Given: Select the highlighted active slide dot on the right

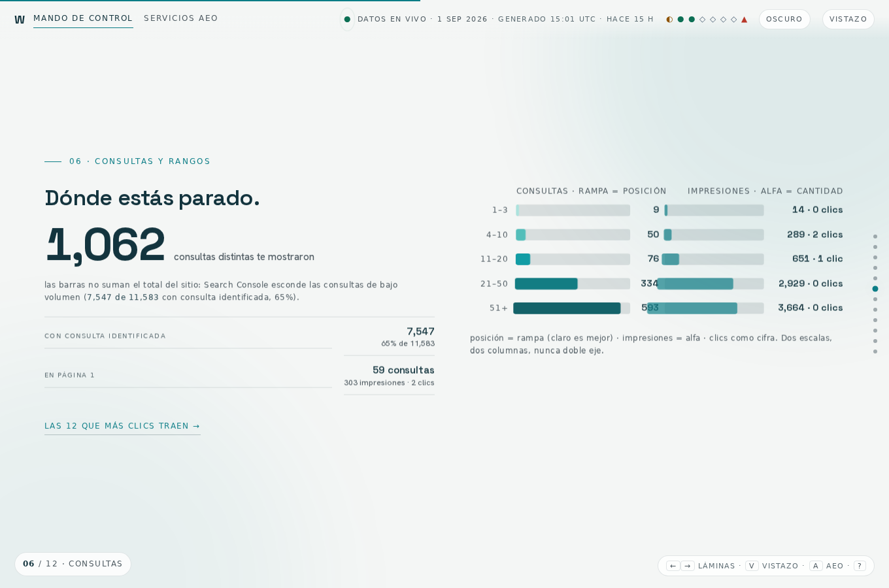Looking at the screenshot, I should [x=875, y=289].
